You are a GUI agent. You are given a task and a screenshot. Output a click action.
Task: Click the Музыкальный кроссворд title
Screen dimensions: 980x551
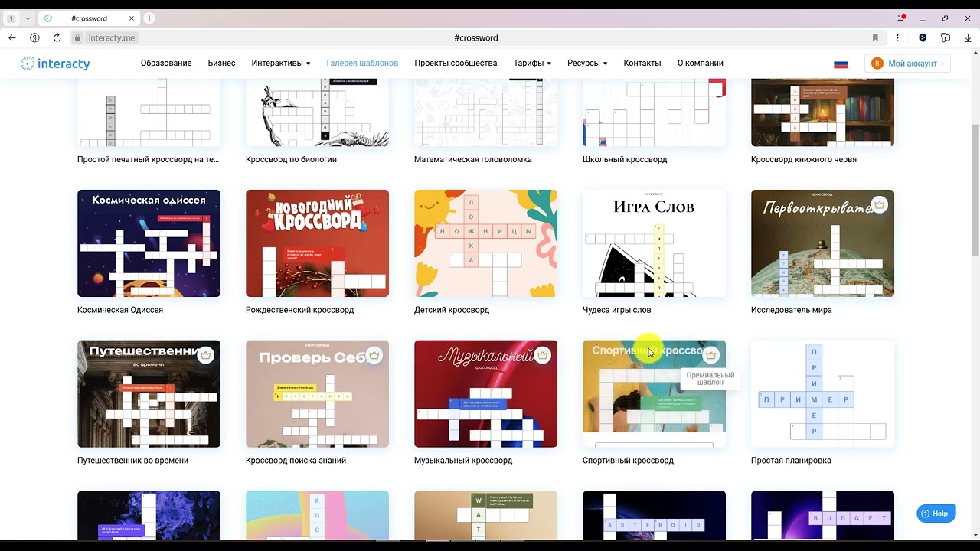pyautogui.click(x=463, y=461)
